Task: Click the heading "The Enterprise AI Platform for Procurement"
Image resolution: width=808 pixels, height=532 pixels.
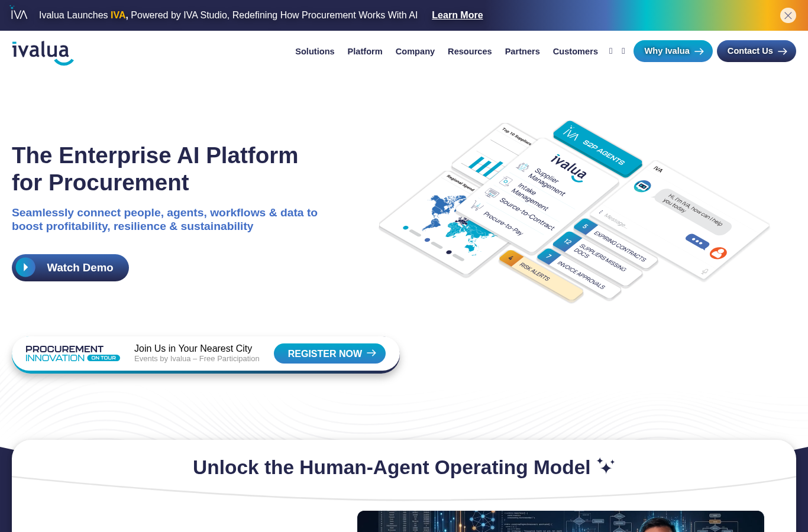Action: tap(155, 169)
